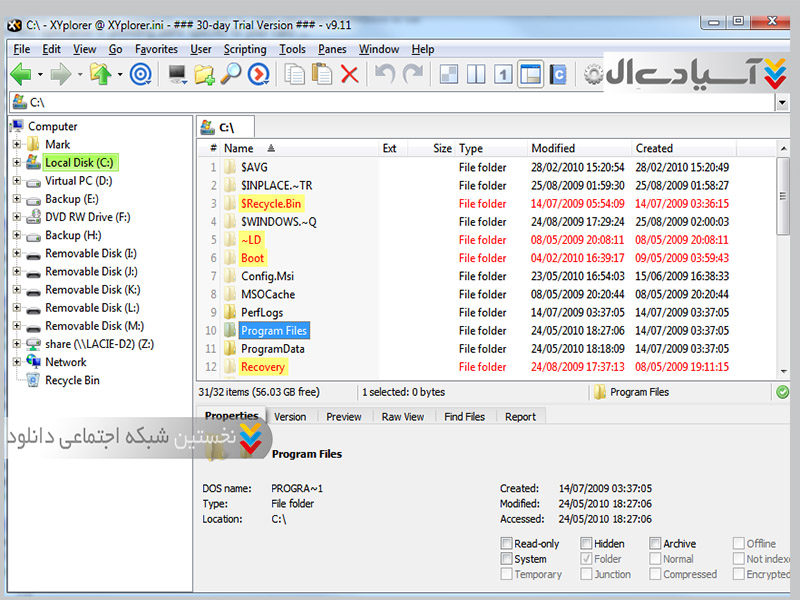Switch to the Raw View tab
Image resolution: width=800 pixels, height=600 pixels.
coord(403,417)
